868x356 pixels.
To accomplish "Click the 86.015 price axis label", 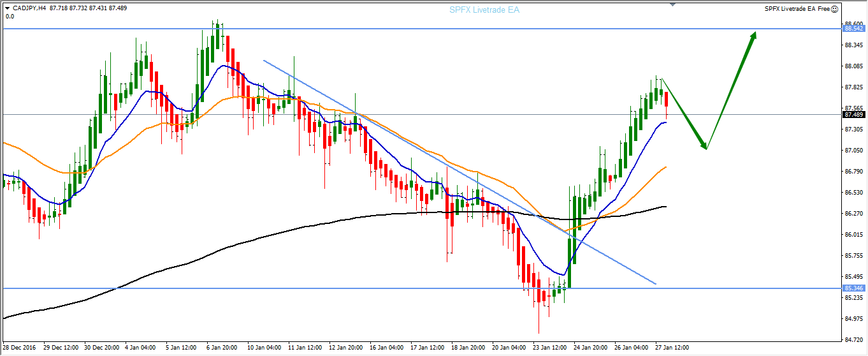I will point(853,235).
